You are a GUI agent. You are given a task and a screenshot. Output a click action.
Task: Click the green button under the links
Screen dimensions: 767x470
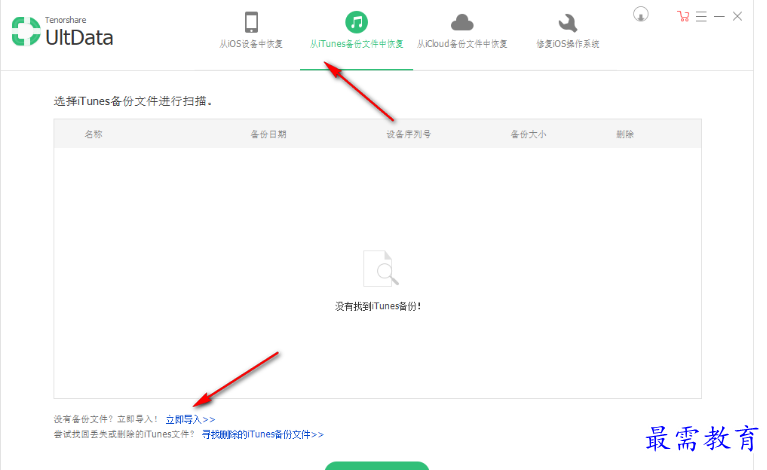pyautogui.click(x=377, y=466)
